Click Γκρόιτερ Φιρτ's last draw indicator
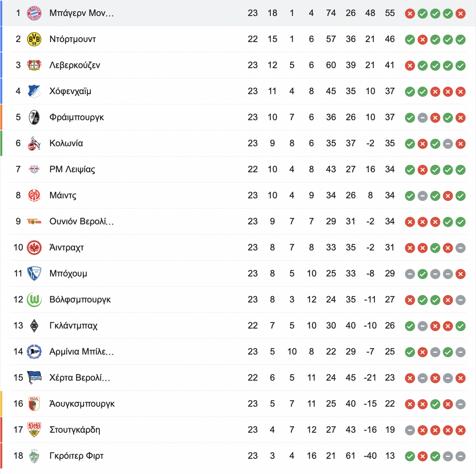Image resolution: width=476 pixels, height=474 pixels. click(x=461, y=457)
